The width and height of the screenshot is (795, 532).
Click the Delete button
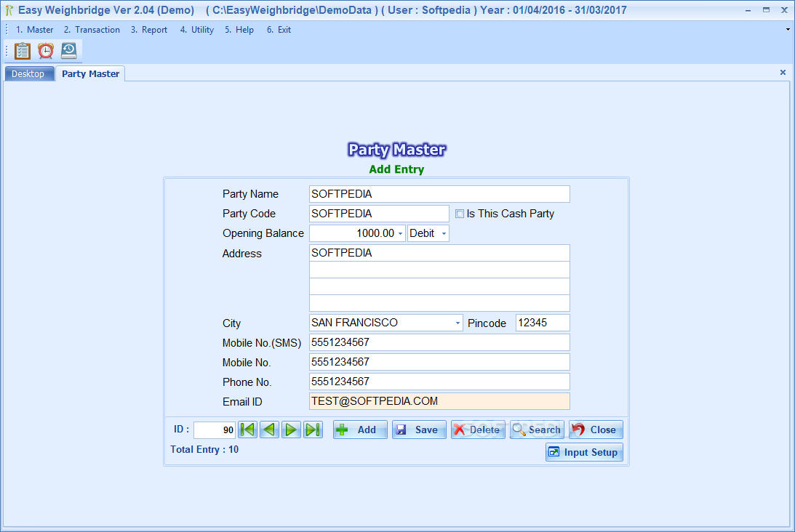[x=478, y=430]
